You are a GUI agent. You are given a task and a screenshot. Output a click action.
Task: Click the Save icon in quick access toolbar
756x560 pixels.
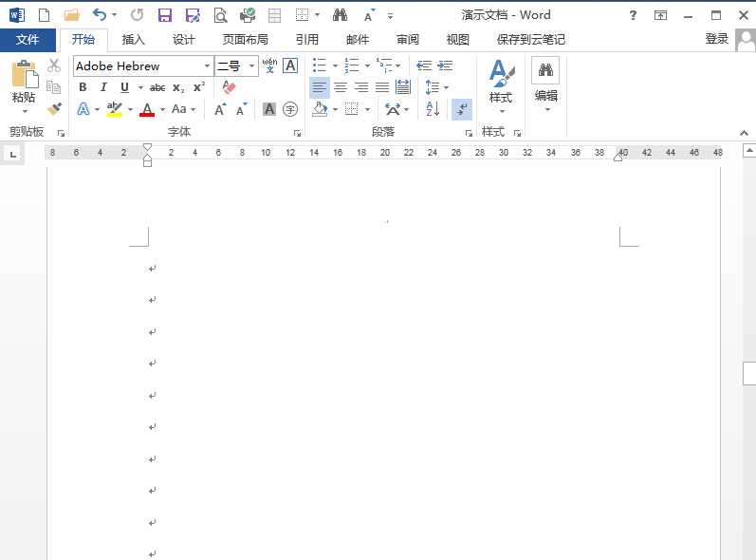coord(164,15)
